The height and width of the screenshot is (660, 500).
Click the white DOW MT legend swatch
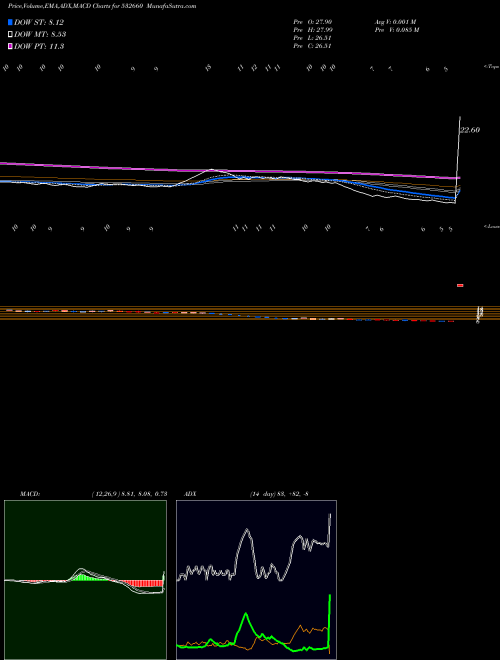click(11, 34)
